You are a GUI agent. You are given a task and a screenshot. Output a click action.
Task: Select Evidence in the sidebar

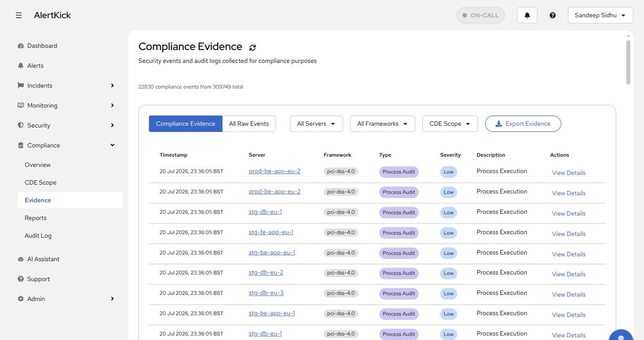(70, 200)
